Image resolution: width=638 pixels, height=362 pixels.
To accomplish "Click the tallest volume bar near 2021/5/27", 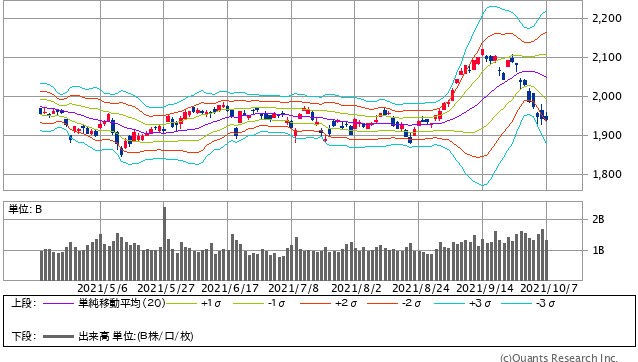I will point(164,244).
